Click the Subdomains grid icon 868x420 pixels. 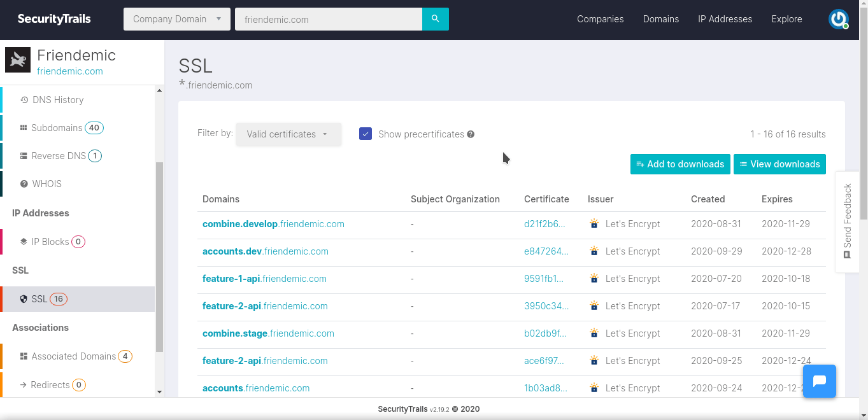click(24, 128)
